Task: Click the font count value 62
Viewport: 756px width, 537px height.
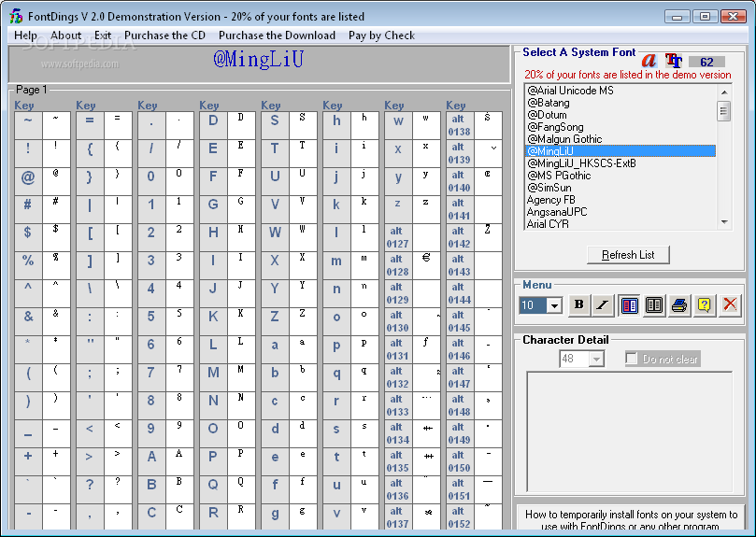Action: click(706, 62)
